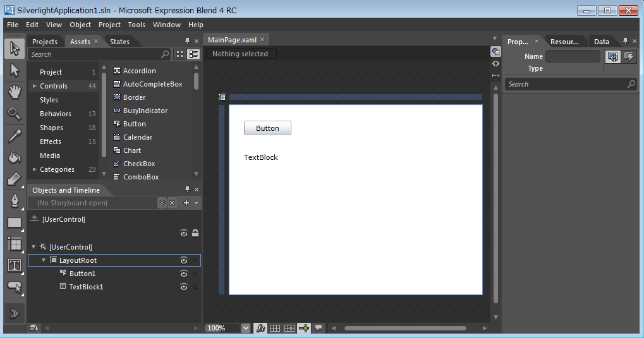Image resolution: width=644 pixels, height=338 pixels.
Task: Select Calendar in the Assets list
Action: (x=138, y=137)
